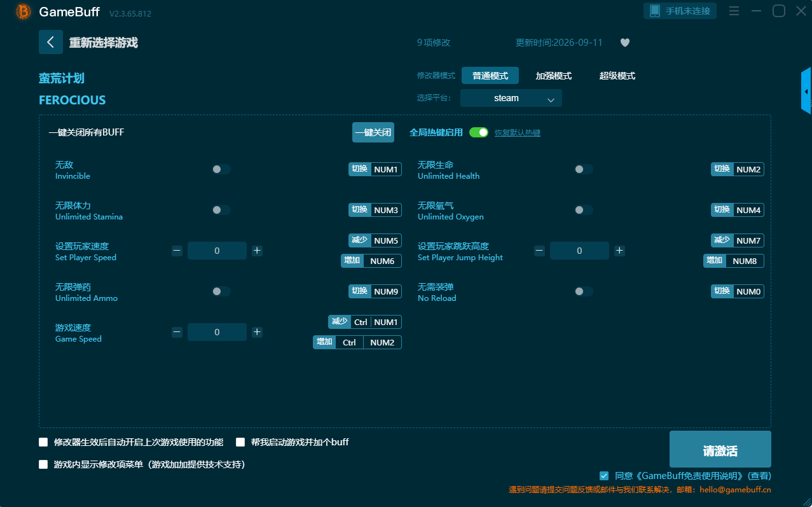Click the GameBuff logo icon
The height and width of the screenshot is (507, 812).
pos(24,12)
